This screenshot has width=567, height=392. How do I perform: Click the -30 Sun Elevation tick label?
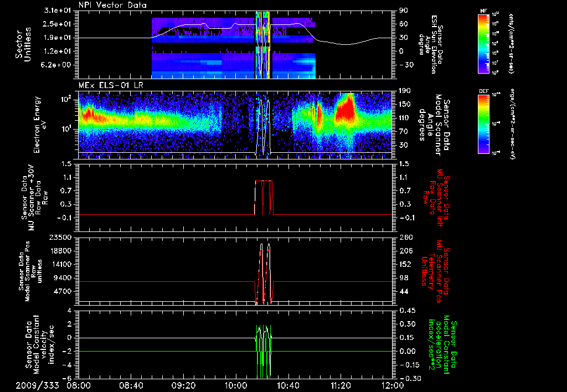[x=406, y=65]
